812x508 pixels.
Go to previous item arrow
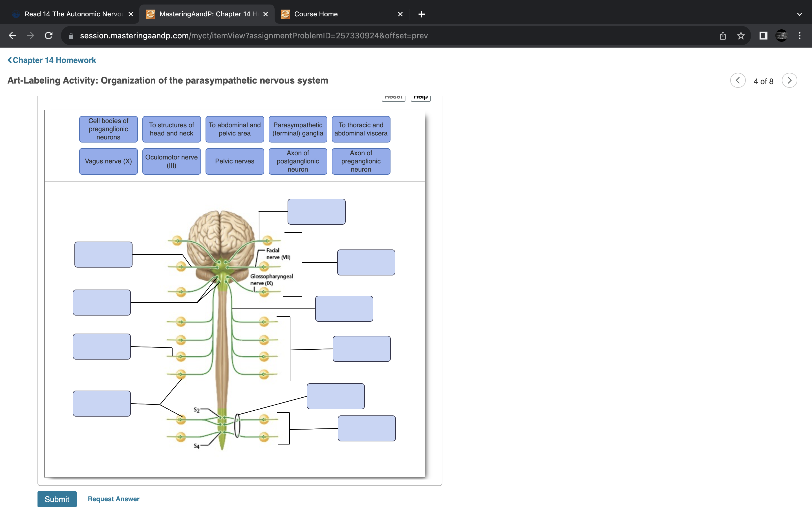tap(738, 81)
